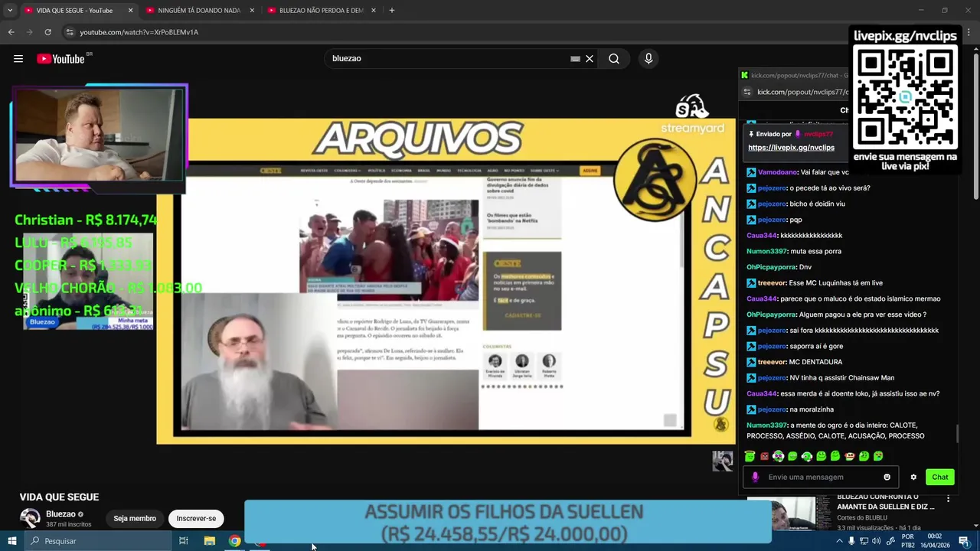The image size is (980, 551).
Task: Click the taskbar 'Pesquisar' search box
Action: pos(96,541)
